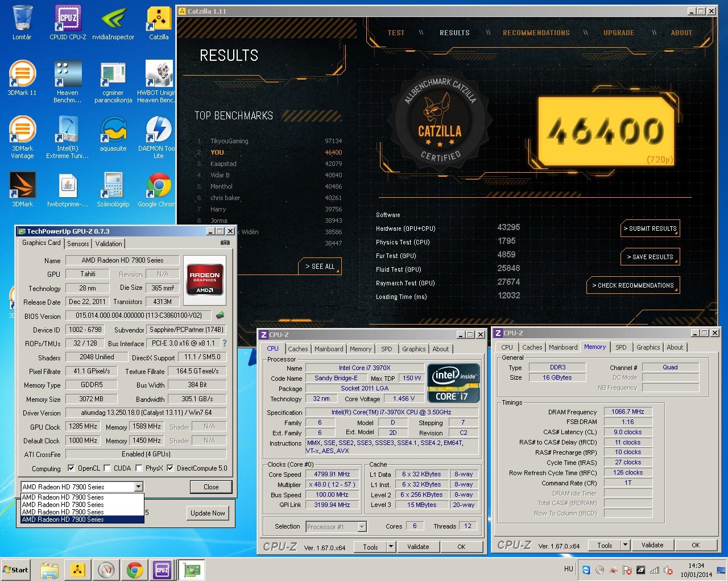The width and height of the screenshot is (728, 582).
Task: Click GPU-Z icon in taskbar
Action: pos(192,569)
